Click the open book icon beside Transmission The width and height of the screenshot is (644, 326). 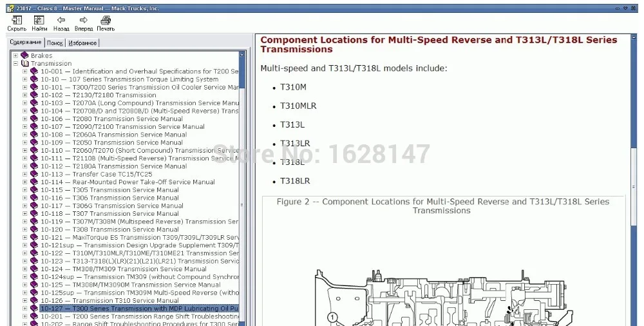24,63
